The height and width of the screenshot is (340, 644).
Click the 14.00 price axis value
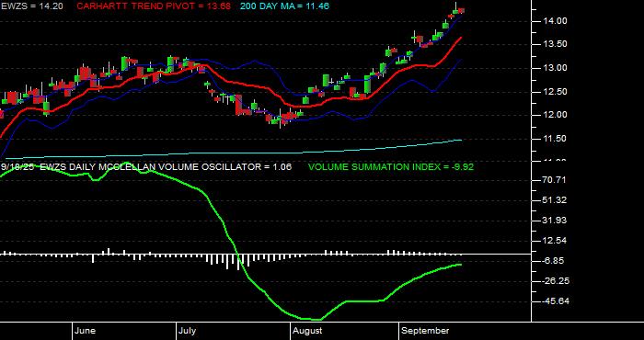pyautogui.click(x=556, y=21)
